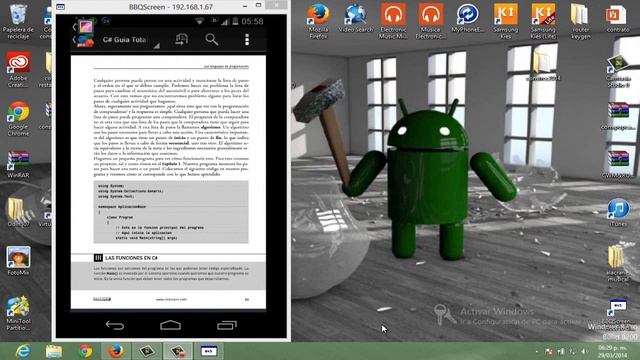Open the Adobe Creative Cloud desktop icon
The image size is (640, 360).
(x=18, y=70)
